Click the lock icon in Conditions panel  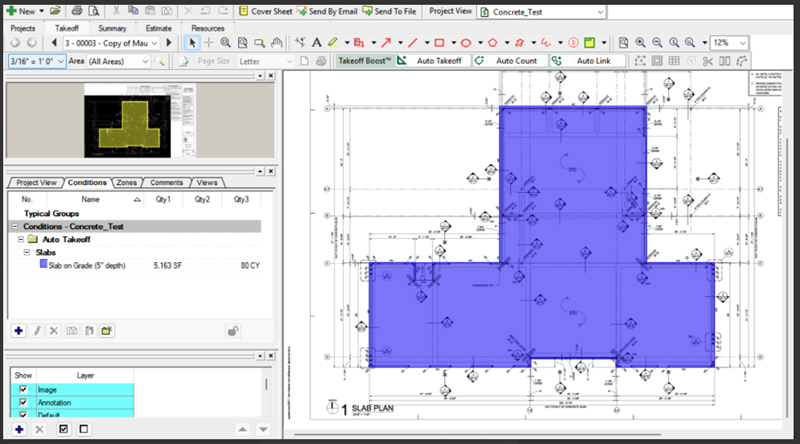click(x=233, y=331)
